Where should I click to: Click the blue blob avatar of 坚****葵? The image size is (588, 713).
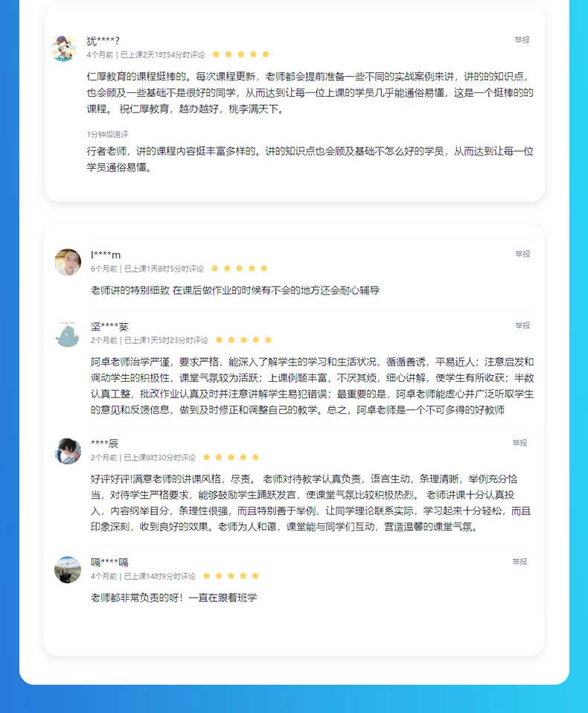[x=68, y=334]
